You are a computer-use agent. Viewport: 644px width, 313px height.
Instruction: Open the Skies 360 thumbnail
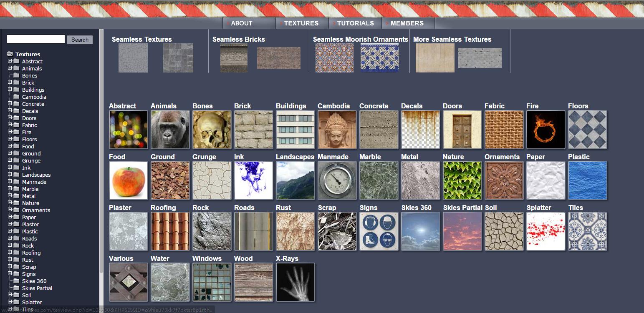point(421,231)
